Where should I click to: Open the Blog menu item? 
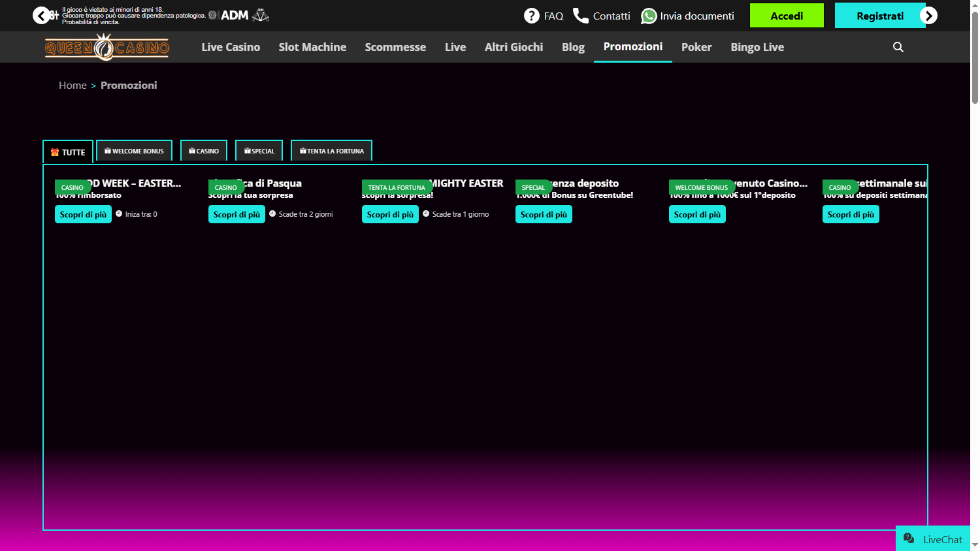coord(573,47)
